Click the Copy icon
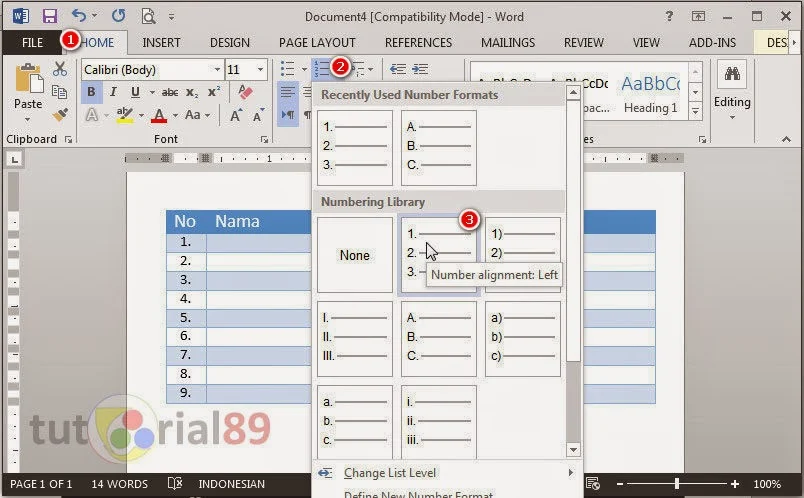The width and height of the screenshot is (804, 498). tap(59, 92)
